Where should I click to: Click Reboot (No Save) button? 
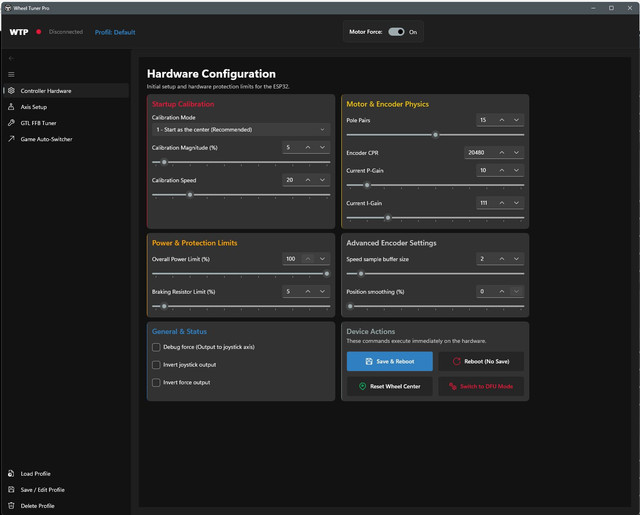click(x=481, y=362)
